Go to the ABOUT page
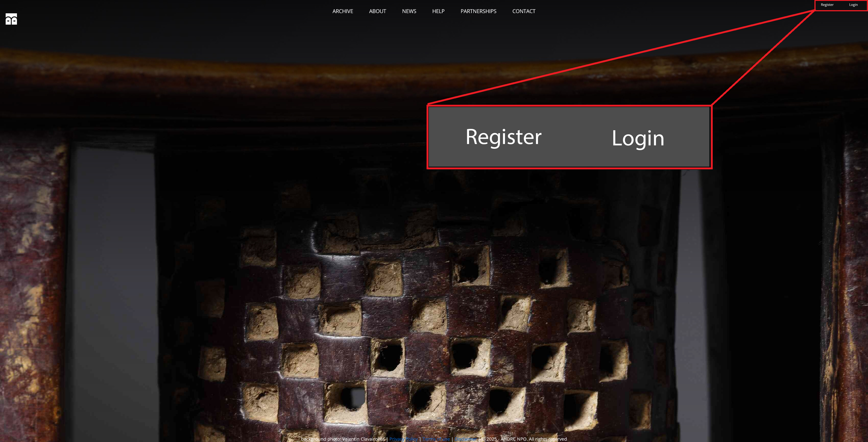Image resolution: width=868 pixels, height=442 pixels. tap(377, 11)
